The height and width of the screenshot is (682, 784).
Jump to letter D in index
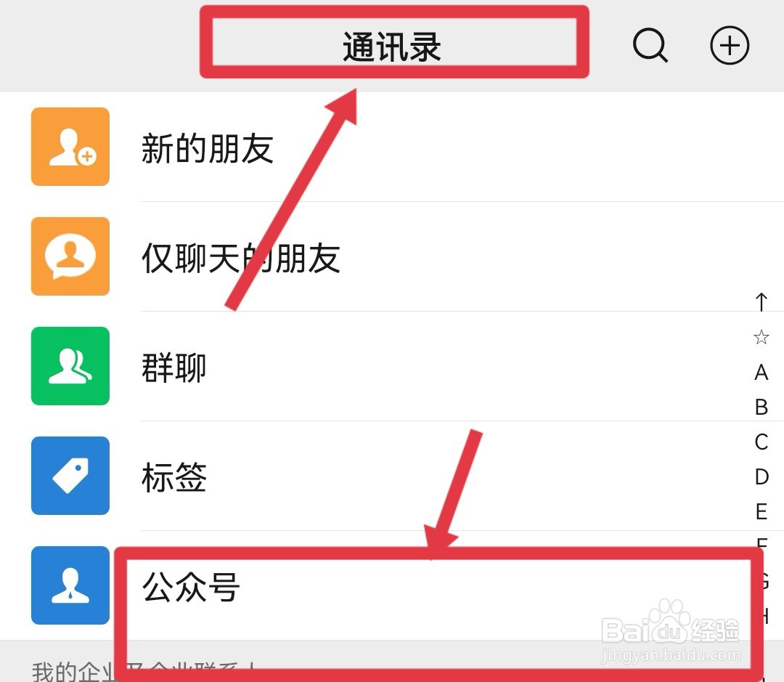pyautogui.click(x=761, y=477)
